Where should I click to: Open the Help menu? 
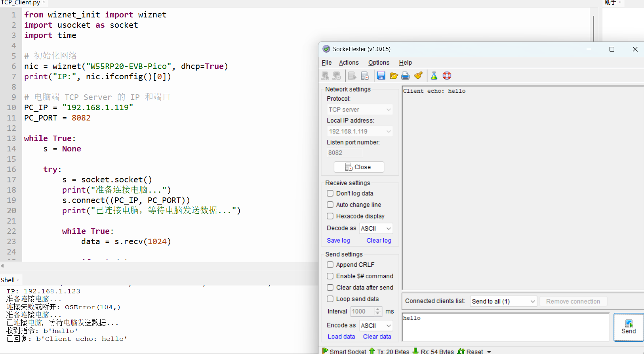click(x=405, y=63)
